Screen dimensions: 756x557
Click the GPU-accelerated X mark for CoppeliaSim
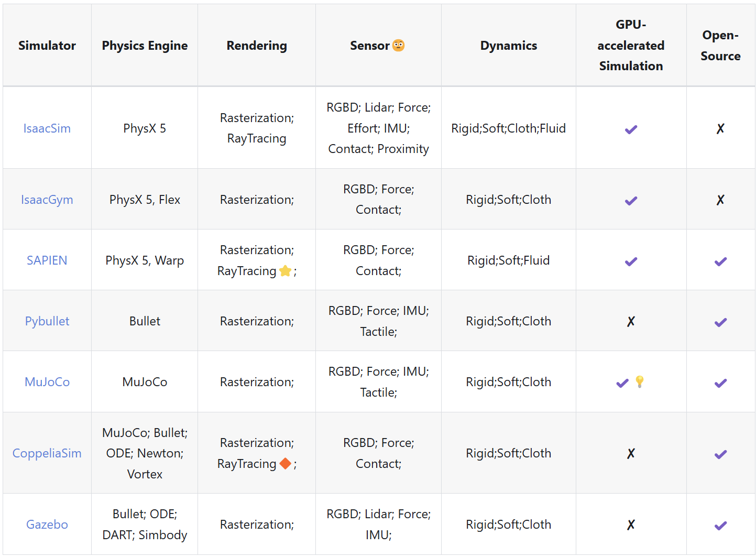click(x=631, y=454)
